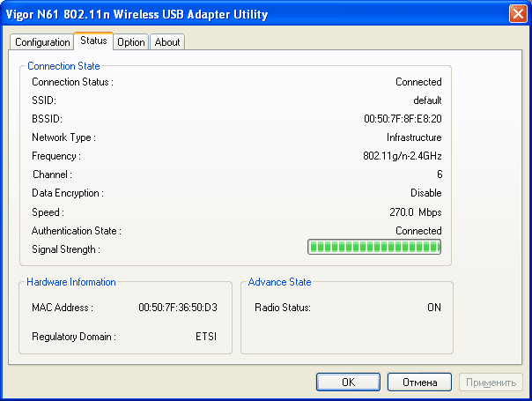Click the Отмена cancel button
Image resolution: width=532 pixels, height=401 pixels.
pos(419,382)
